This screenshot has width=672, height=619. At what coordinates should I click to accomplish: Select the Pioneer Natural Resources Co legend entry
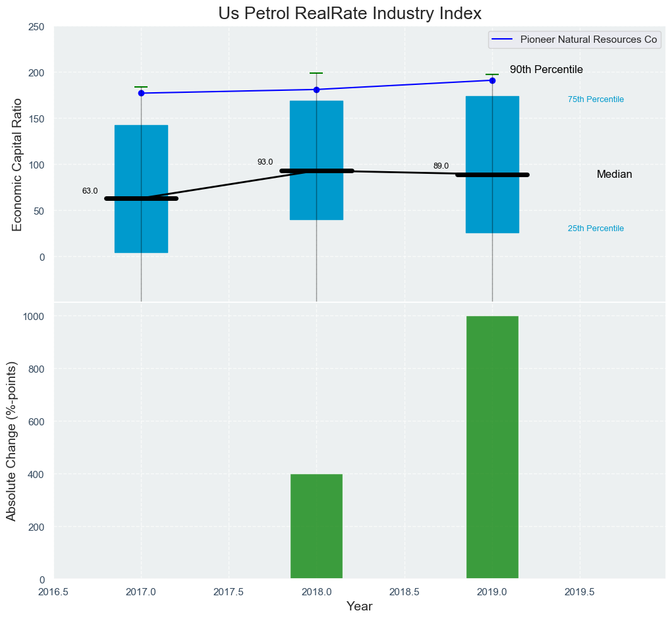[x=588, y=40]
